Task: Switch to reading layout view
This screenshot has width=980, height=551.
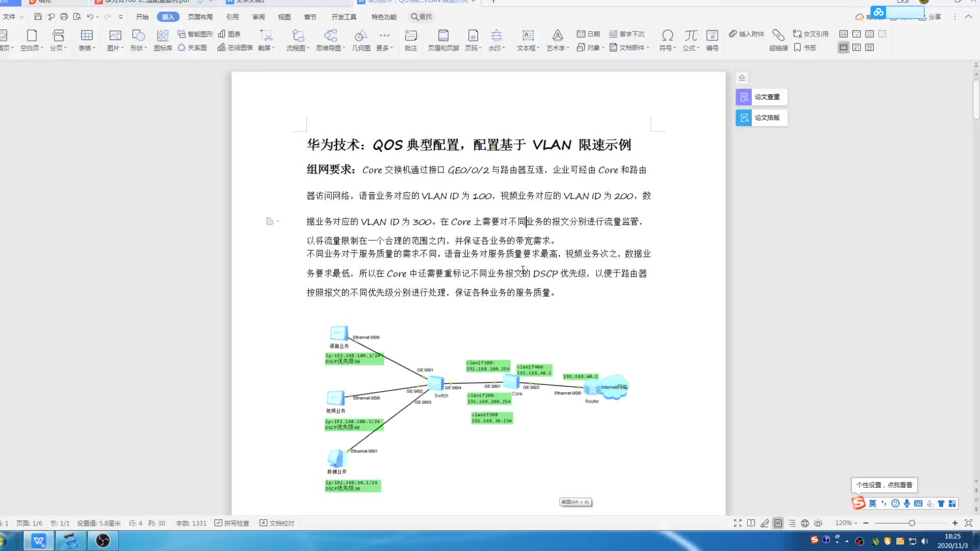Action: point(751,523)
